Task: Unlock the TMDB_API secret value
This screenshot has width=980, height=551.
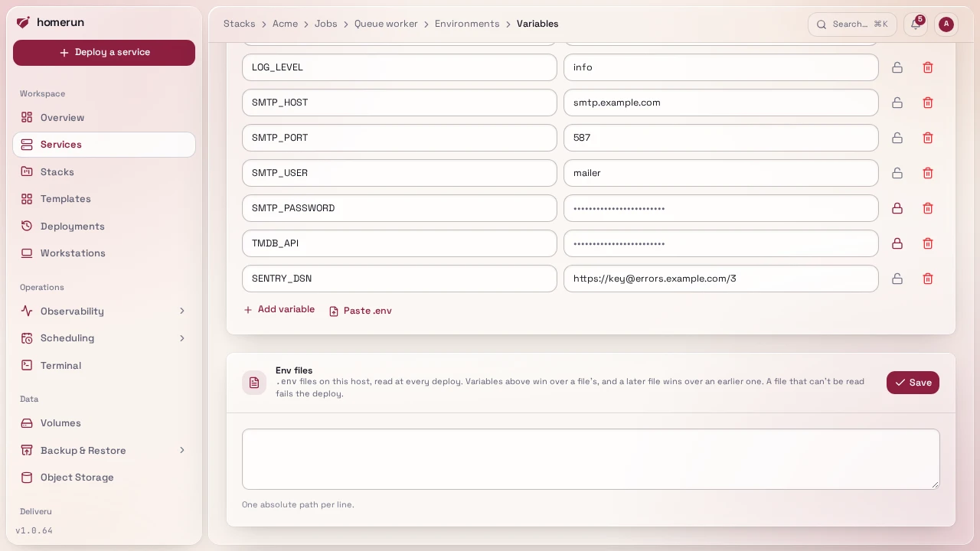Action: coord(897,243)
